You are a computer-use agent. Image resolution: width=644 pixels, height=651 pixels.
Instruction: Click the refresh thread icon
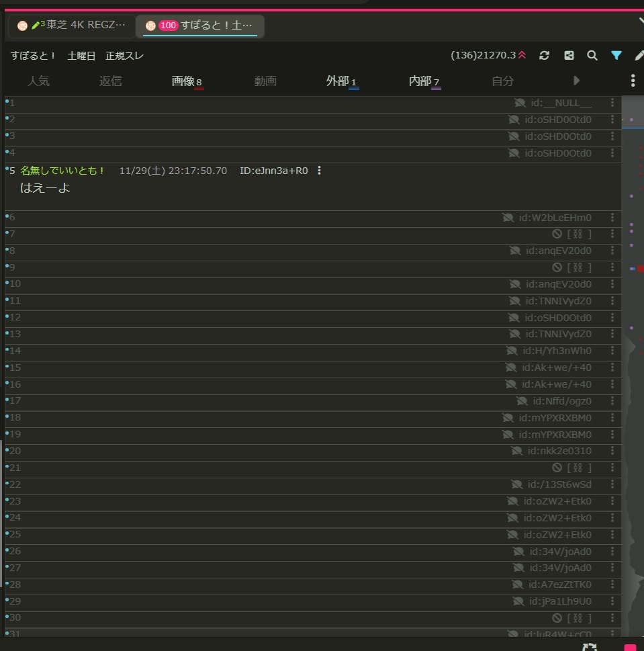coord(545,56)
